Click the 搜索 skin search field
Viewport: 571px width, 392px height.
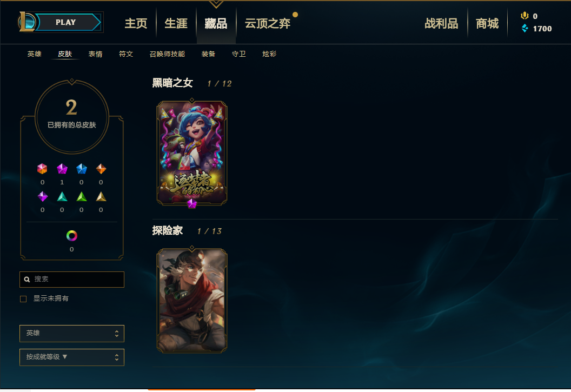pos(72,279)
